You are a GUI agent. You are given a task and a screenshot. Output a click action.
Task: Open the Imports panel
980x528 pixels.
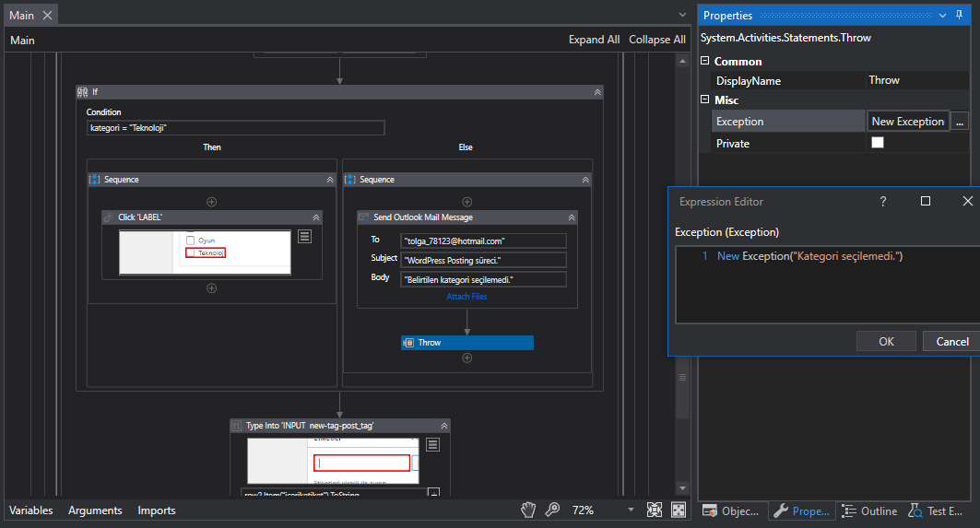tap(156, 510)
